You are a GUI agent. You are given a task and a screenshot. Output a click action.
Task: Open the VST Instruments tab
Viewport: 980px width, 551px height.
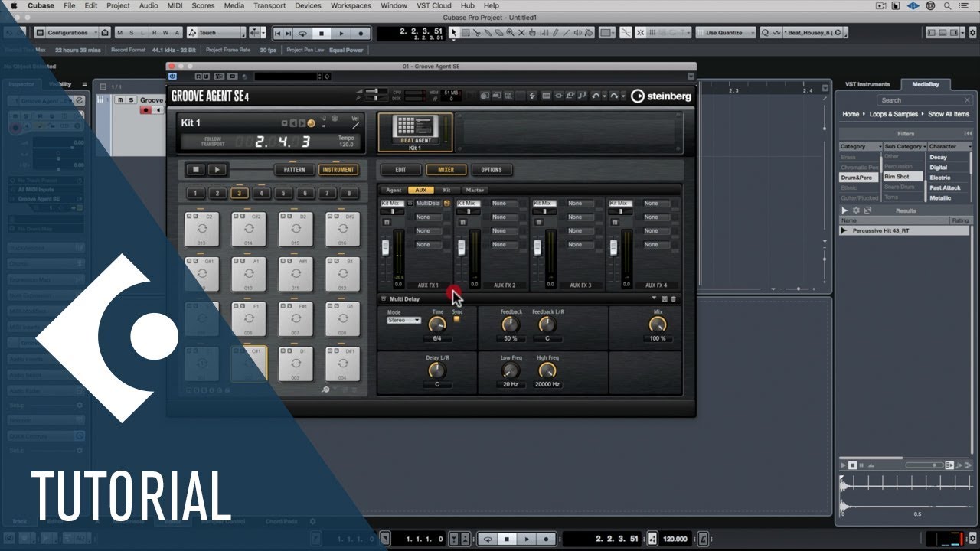pyautogui.click(x=867, y=84)
